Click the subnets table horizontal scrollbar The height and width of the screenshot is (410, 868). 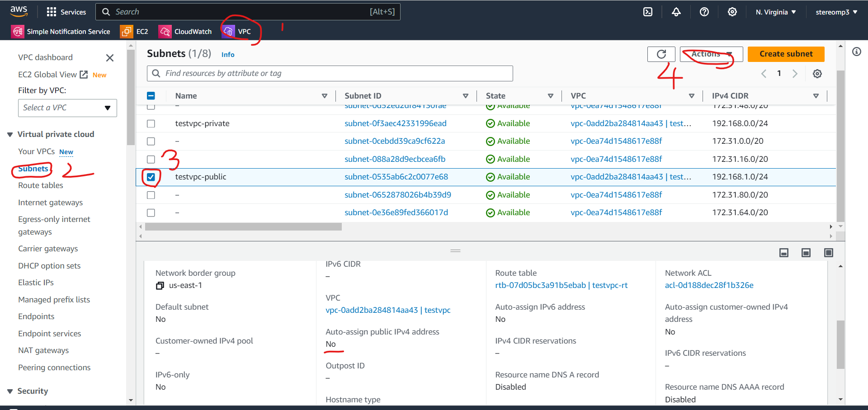[x=243, y=227]
